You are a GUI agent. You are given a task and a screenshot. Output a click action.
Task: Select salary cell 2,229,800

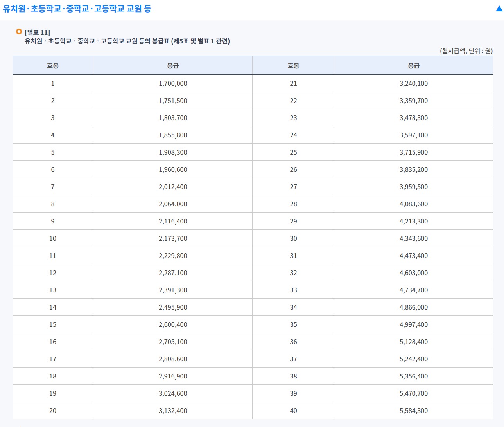[x=173, y=256]
